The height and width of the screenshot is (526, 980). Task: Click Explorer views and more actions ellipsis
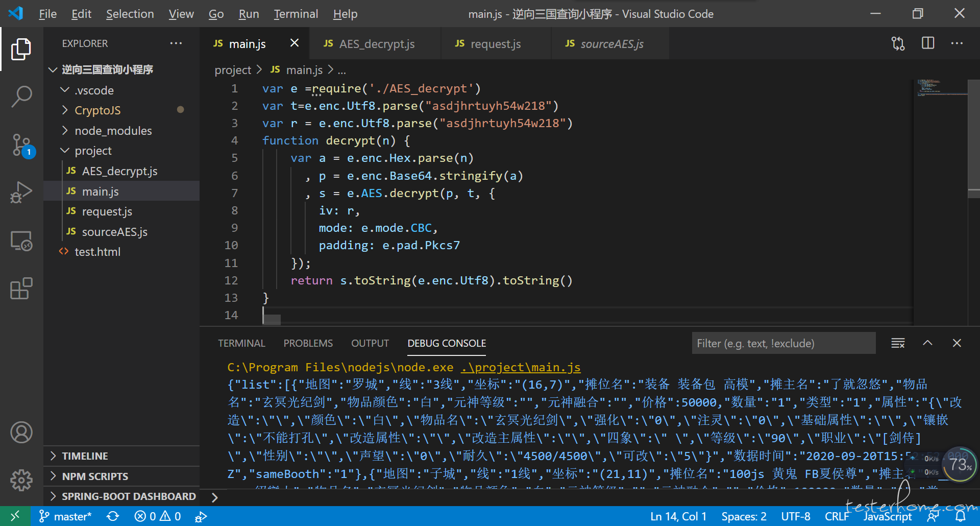[x=176, y=43]
